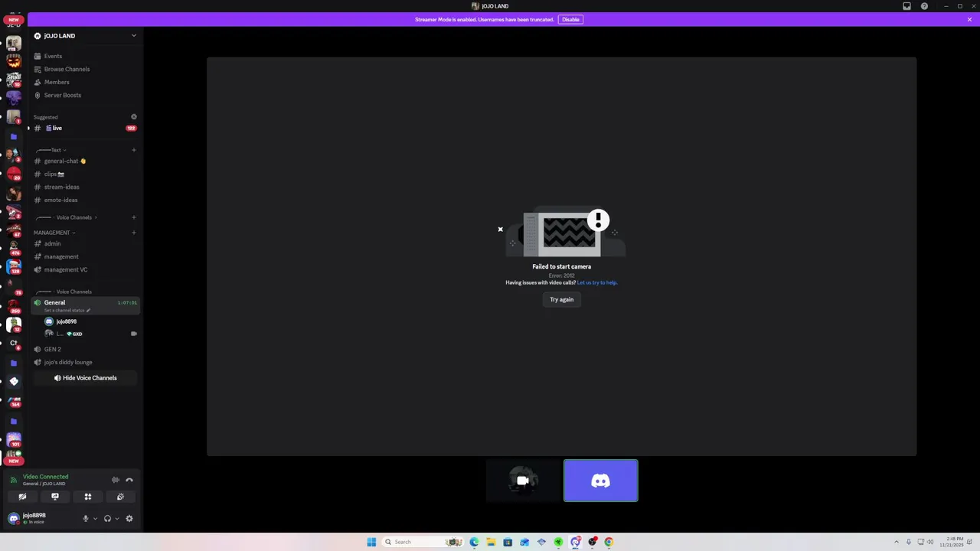Click the taskbar volume icon
980x551 pixels.
click(x=930, y=542)
